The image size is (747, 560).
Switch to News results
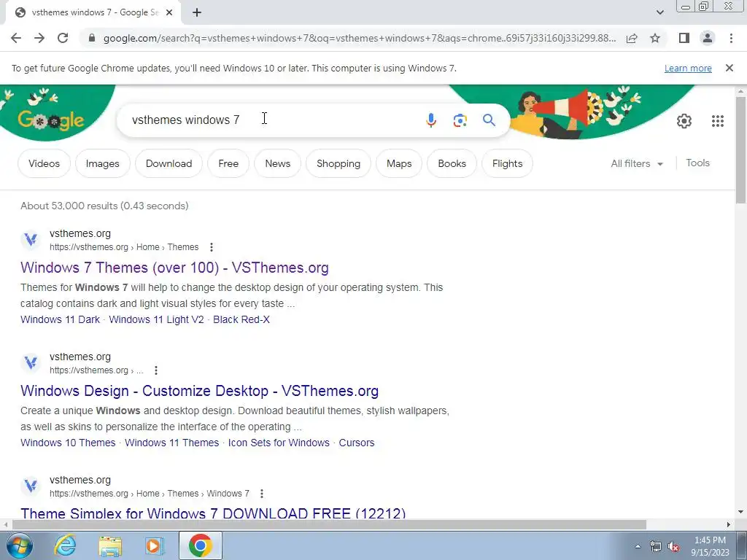(x=278, y=163)
